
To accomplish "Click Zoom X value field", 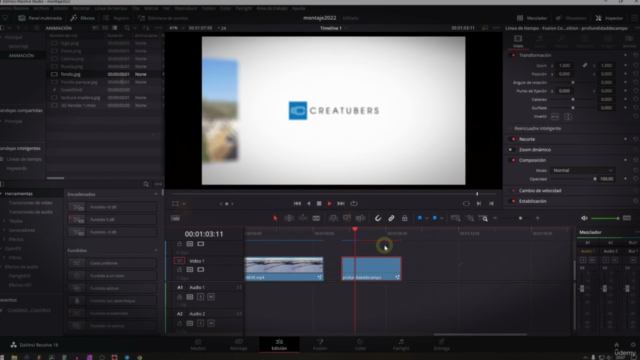I will coord(564,65).
